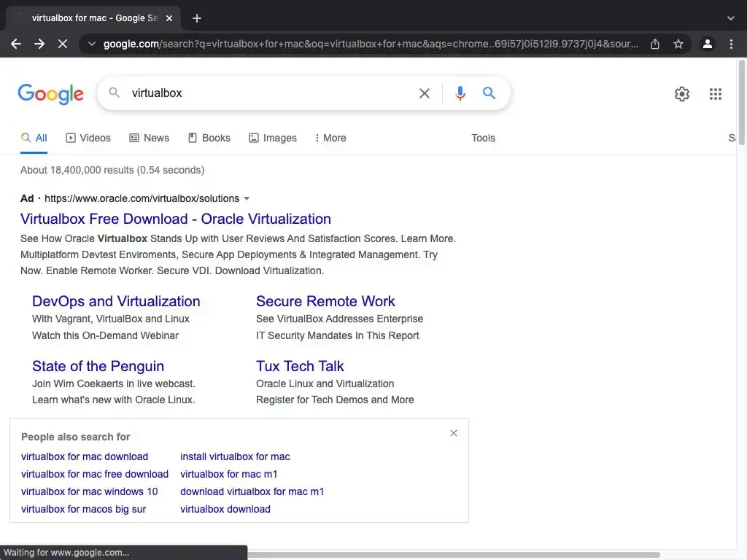Open Chrome three-dot menu
Viewport: 747px width, 560px height.
coord(731,44)
